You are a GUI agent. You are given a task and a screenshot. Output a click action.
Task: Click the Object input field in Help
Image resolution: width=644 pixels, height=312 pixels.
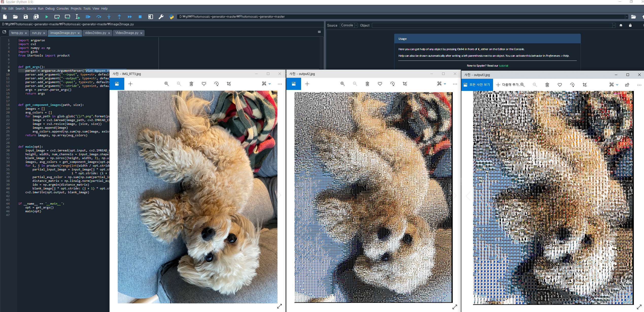tap(492, 25)
